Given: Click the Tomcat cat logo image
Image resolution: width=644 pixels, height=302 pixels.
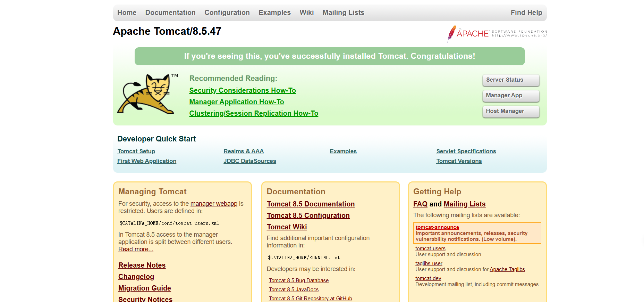Looking at the screenshot, I should click(x=147, y=94).
